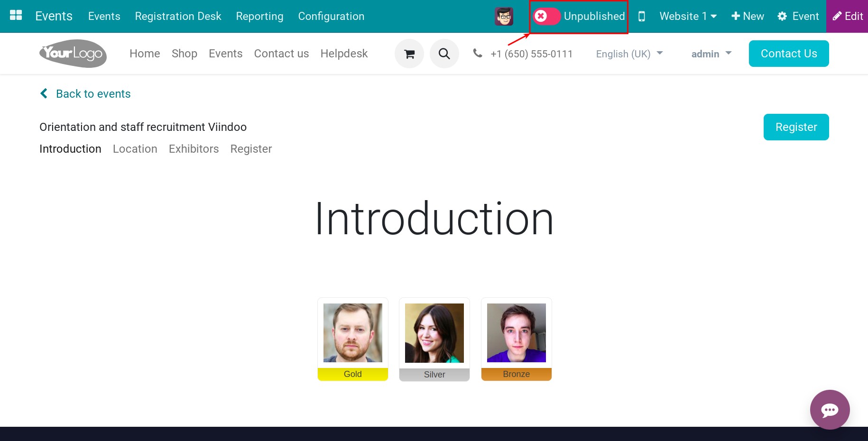868x441 pixels.
Task: Click the Bronze sponsor photo
Action: 517,333
